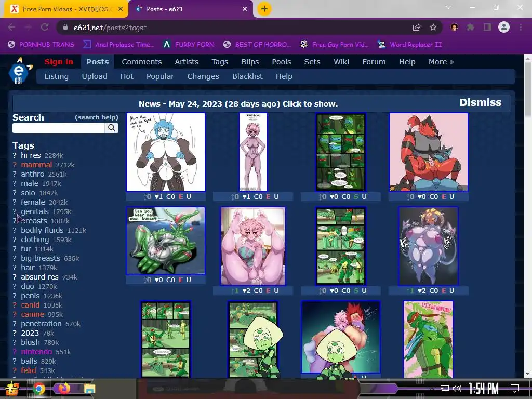Open the Sets page
Image resolution: width=532 pixels, height=399 pixels.
[312, 62]
